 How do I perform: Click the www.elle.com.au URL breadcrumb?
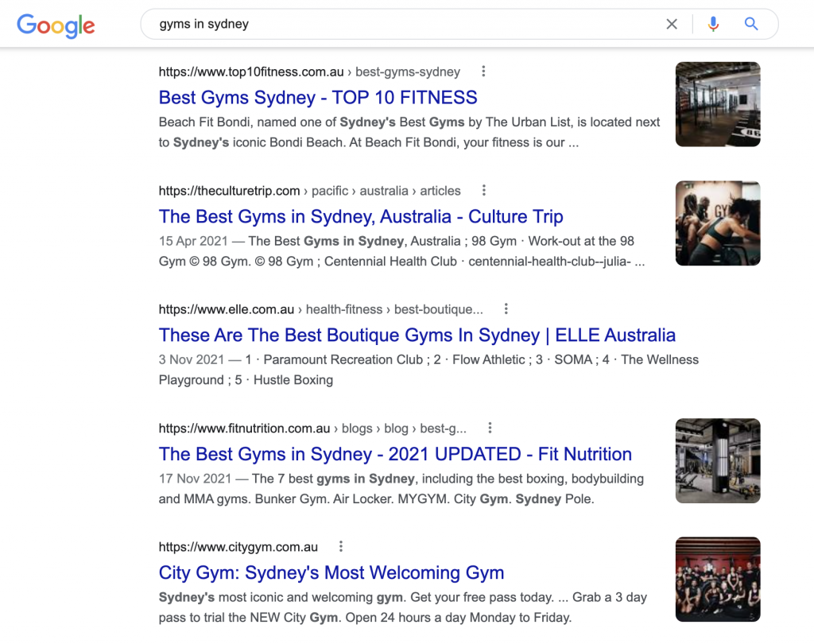tap(321, 309)
